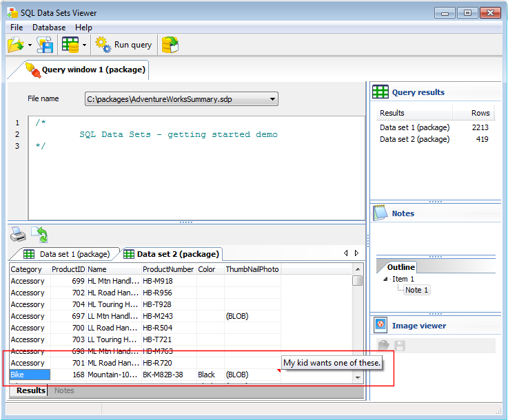The width and height of the screenshot is (508, 420).
Task: Select Note 1 in the outline tree
Action: (416, 290)
